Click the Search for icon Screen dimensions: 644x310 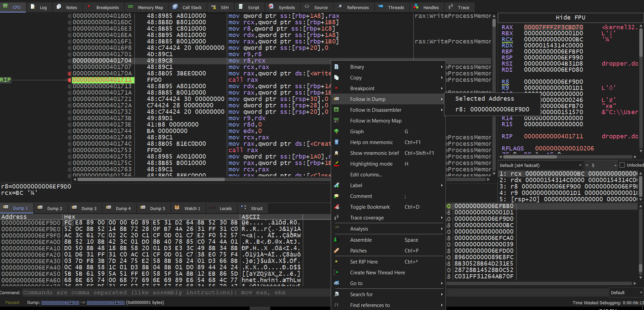point(336,295)
